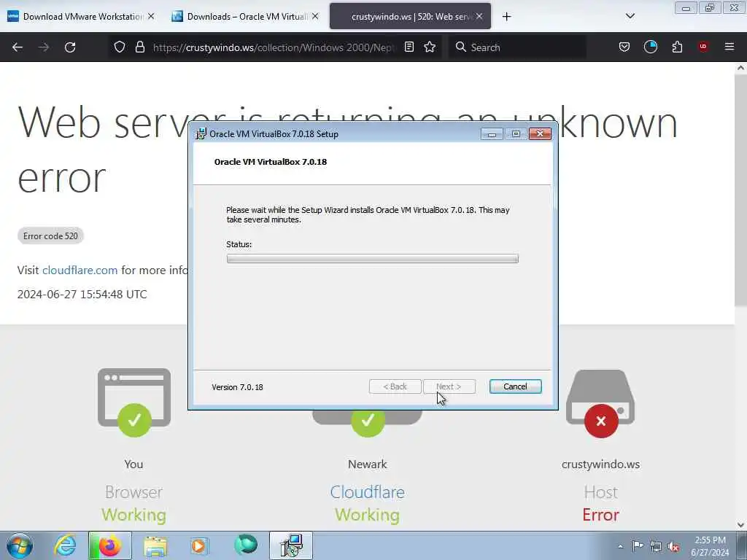Click the crustywindo.ws host label
This screenshot has width=747, height=560.
click(600, 464)
